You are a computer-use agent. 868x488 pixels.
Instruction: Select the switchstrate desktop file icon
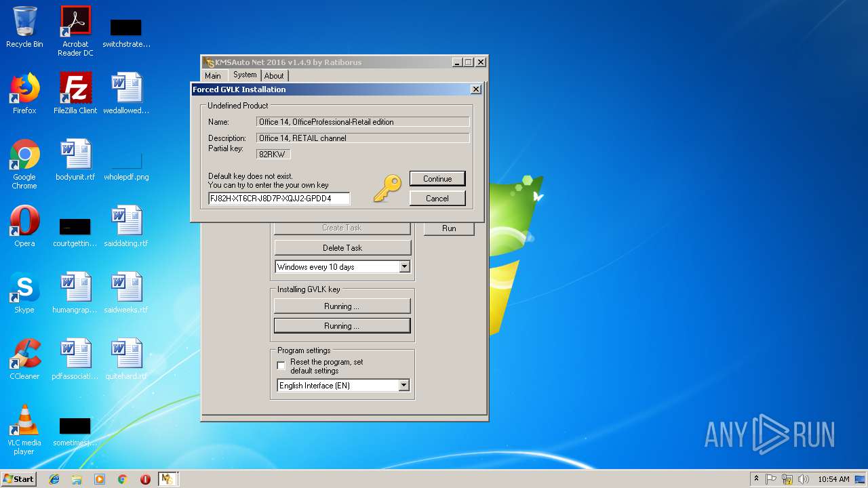(x=126, y=33)
